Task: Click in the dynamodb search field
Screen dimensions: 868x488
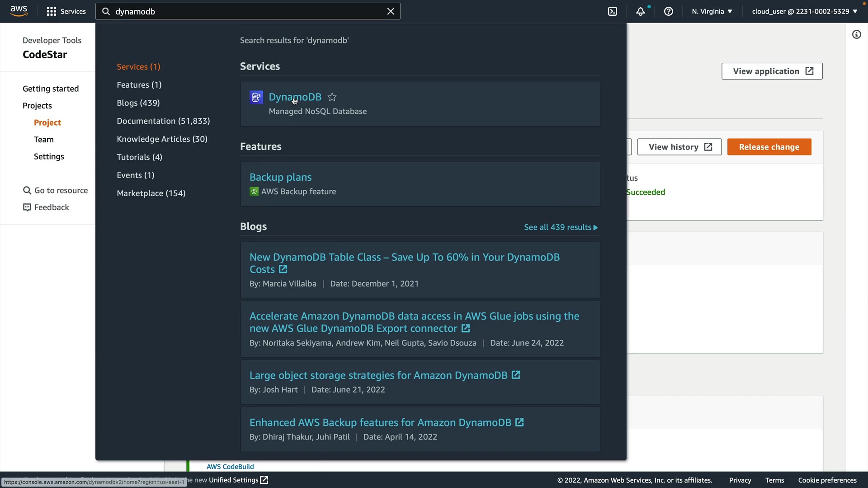Action: point(244,11)
